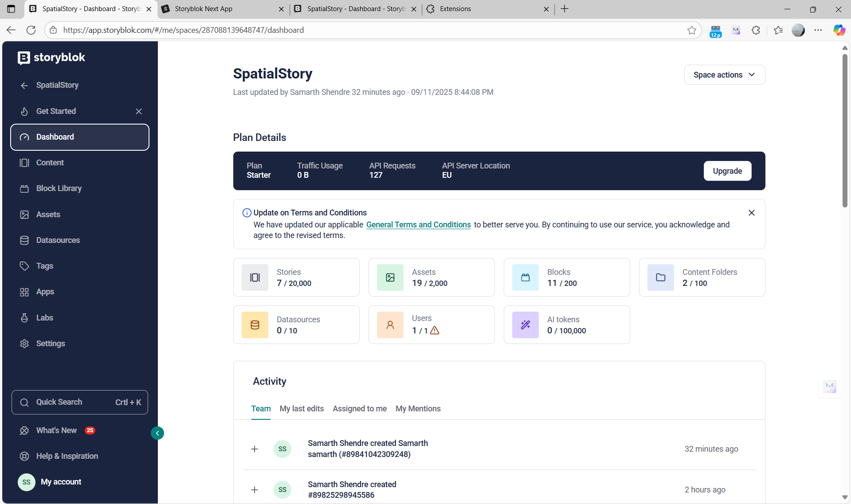The width and height of the screenshot is (851, 504).
Task: Open the Copilot sidebar icon
Action: click(839, 30)
